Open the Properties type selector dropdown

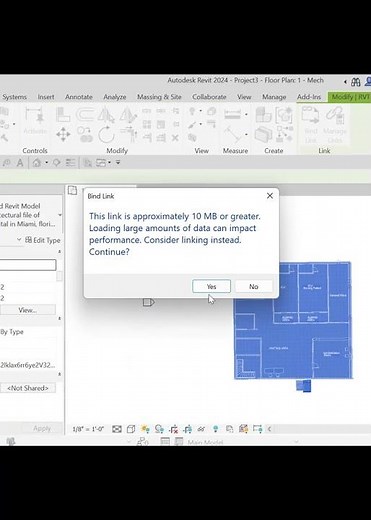(60, 215)
